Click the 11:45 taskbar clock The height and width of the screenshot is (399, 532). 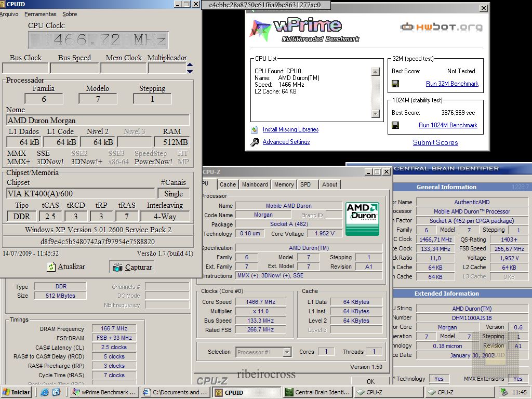point(520,392)
